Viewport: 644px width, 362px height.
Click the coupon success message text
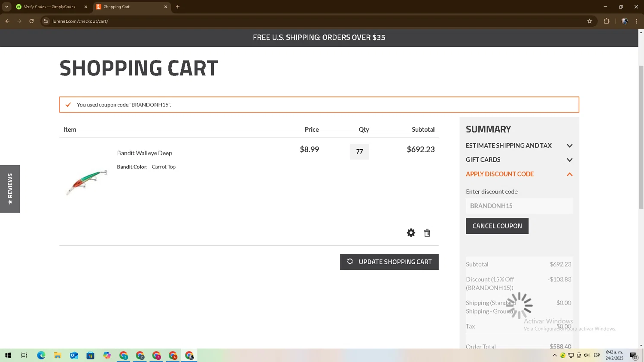coord(124,105)
